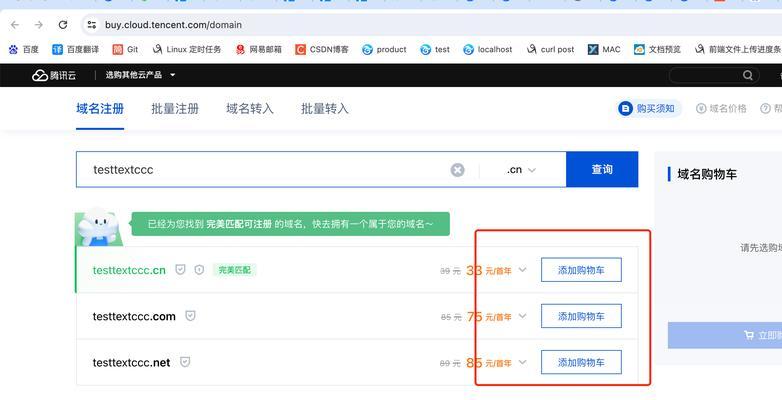
Task: Click the shield icon beside testtextccc.com
Action: tap(190, 316)
